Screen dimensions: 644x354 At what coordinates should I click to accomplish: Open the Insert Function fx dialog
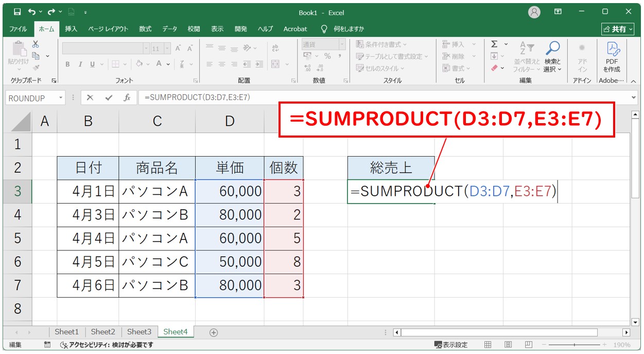[x=126, y=97]
